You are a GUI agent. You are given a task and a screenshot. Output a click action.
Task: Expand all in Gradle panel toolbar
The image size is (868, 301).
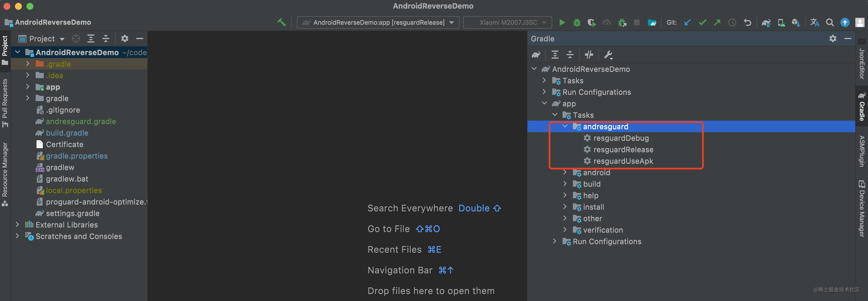click(x=555, y=55)
